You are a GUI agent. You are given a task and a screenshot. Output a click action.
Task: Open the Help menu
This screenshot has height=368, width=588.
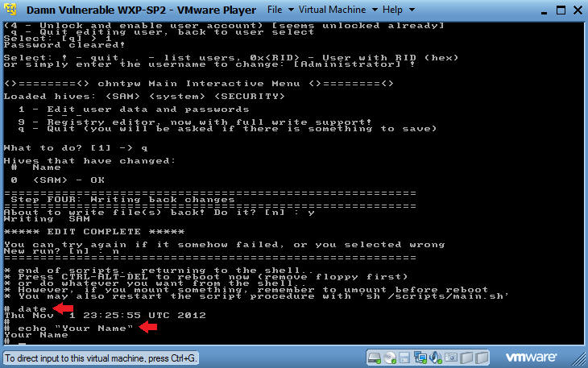point(398,10)
